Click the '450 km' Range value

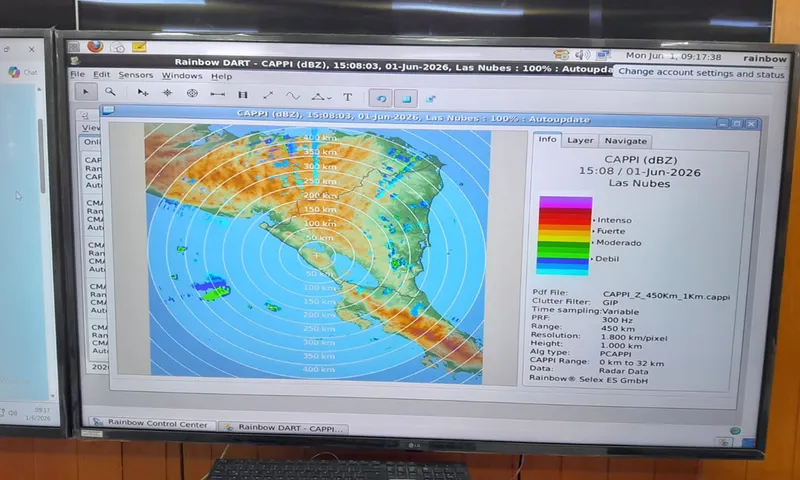618,328
